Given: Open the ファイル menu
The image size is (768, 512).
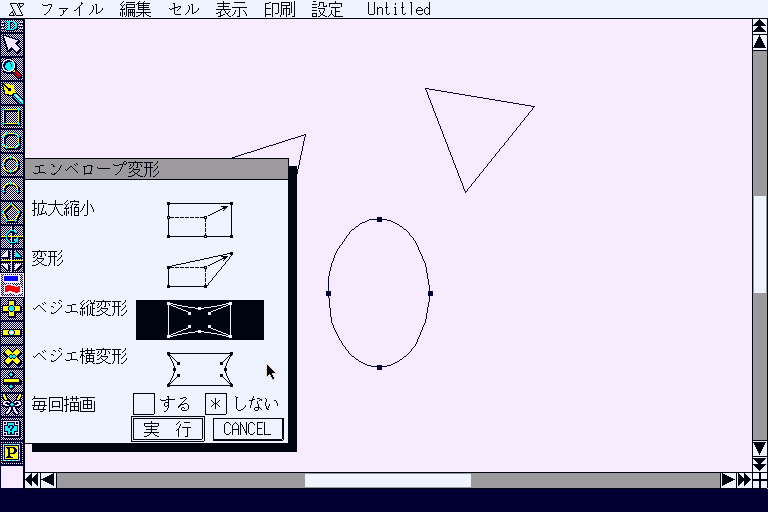Looking at the screenshot, I should pos(72,9).
